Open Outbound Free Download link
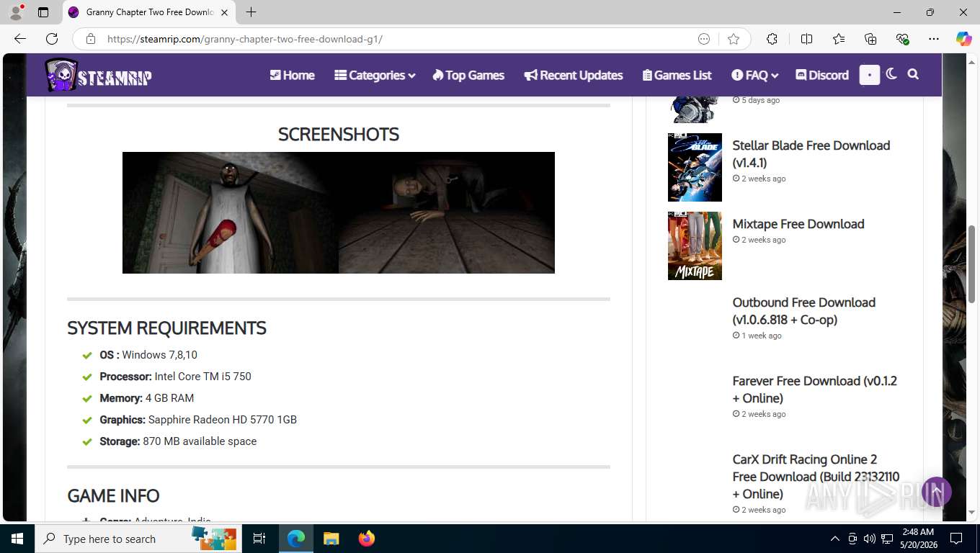980x553 pixels. click(804, 311)
